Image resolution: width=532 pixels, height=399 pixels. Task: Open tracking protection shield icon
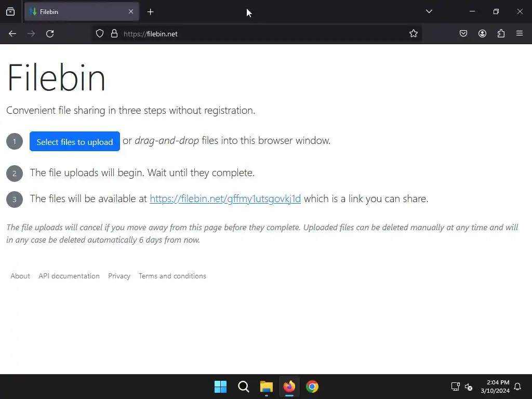click(x=99, y=34)
